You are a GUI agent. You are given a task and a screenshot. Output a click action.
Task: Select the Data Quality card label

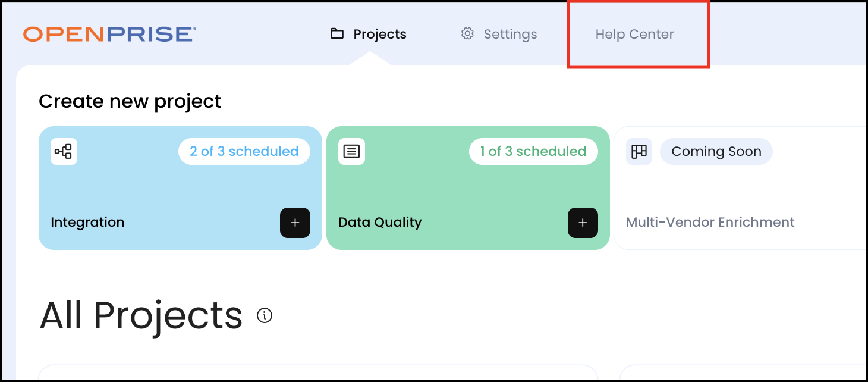coord(380,223)
